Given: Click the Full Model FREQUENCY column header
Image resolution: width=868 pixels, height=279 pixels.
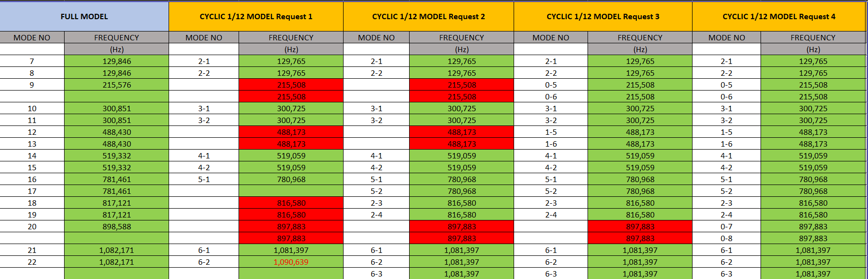Looking at the screenshot, I should (116, 37).
